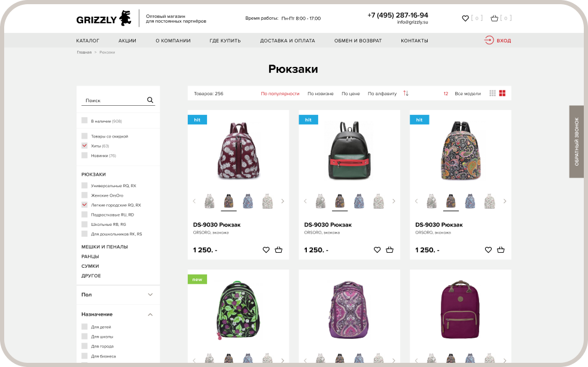Switch to large grid view icon
This screenshot has height=367, width=588.
coord(502,93)
